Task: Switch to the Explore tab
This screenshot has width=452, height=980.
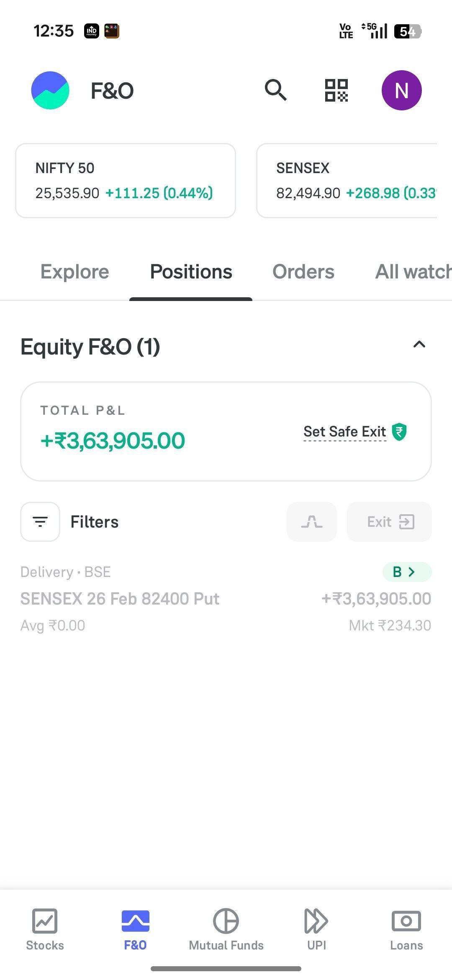Action: coord(74,272)
